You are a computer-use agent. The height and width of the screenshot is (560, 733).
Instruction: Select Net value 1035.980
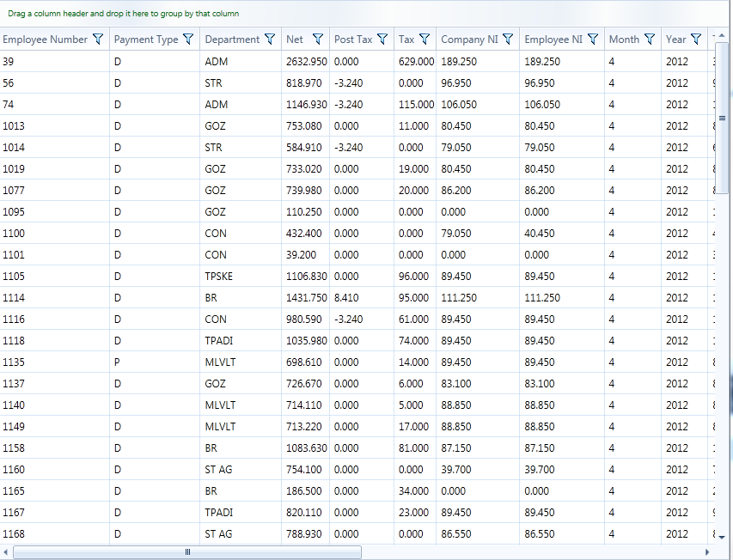coord(306,340)
